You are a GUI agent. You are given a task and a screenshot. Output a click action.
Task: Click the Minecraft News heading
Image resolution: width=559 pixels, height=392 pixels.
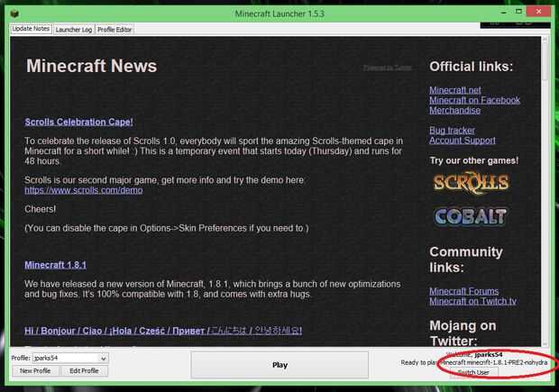click(x=92, y=67)
